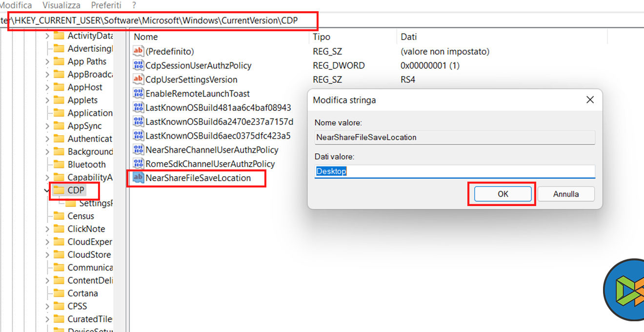This screenshot has height=332, width=644.
Task: Select the Background tree item
Action: [x=90, y=152]
